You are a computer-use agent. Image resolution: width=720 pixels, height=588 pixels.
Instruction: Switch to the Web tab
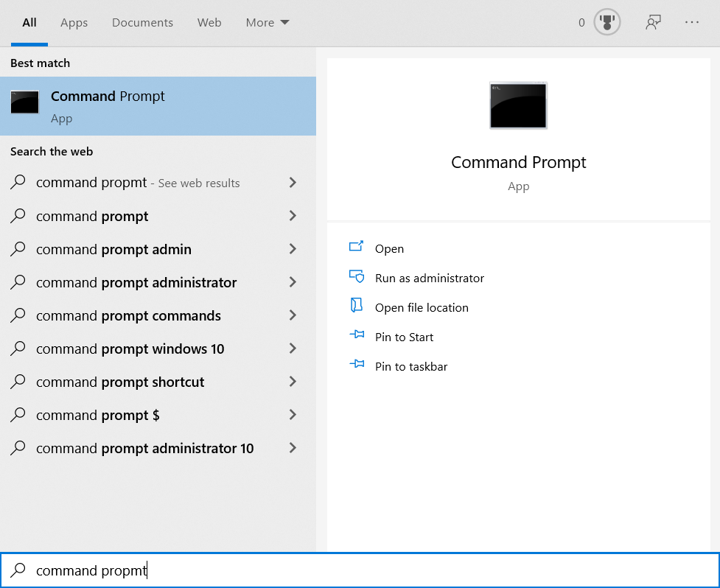(209, 22)
